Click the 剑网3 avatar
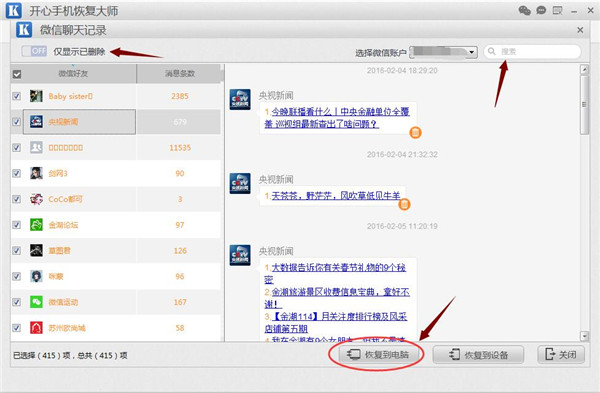The width and height of the screenshot is (600, 393). coord(36,173)
